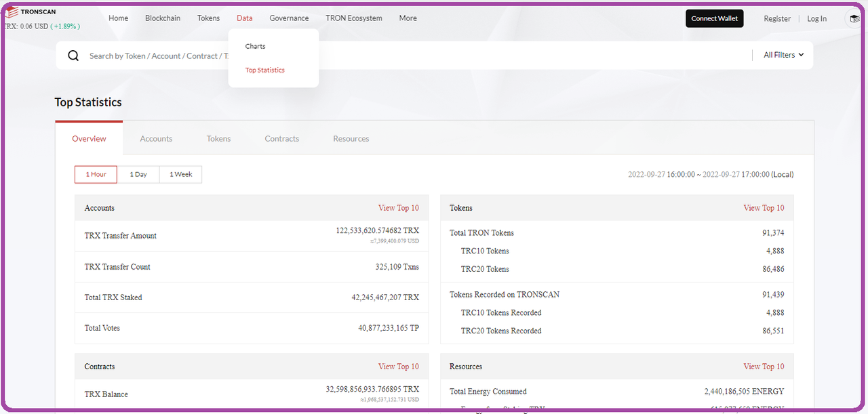Click the search magnifying glass icon

(73, 55)
